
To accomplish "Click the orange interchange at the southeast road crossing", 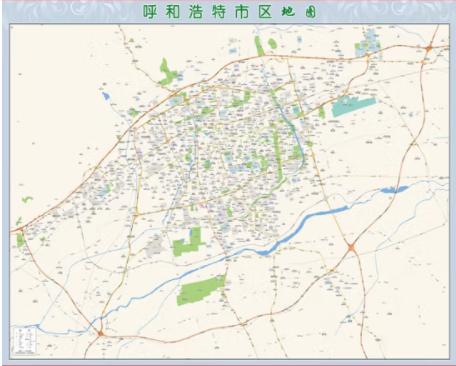I will (x=351, y=247).
